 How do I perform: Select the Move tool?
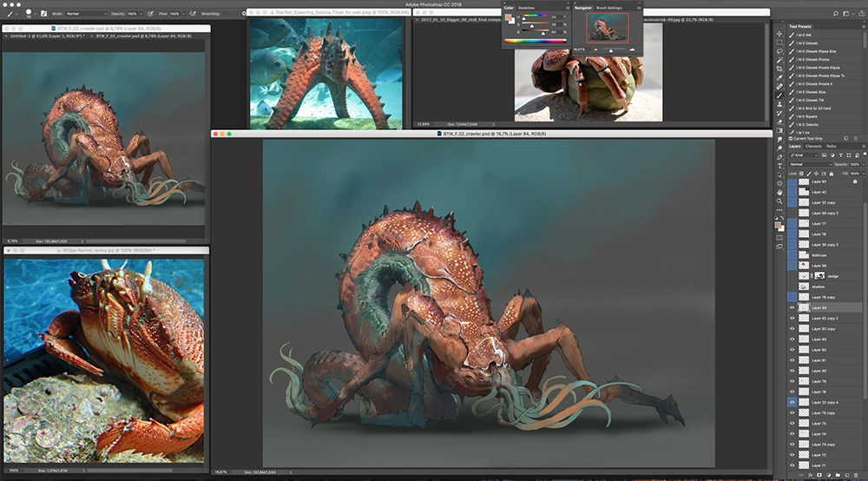(779, 34)
